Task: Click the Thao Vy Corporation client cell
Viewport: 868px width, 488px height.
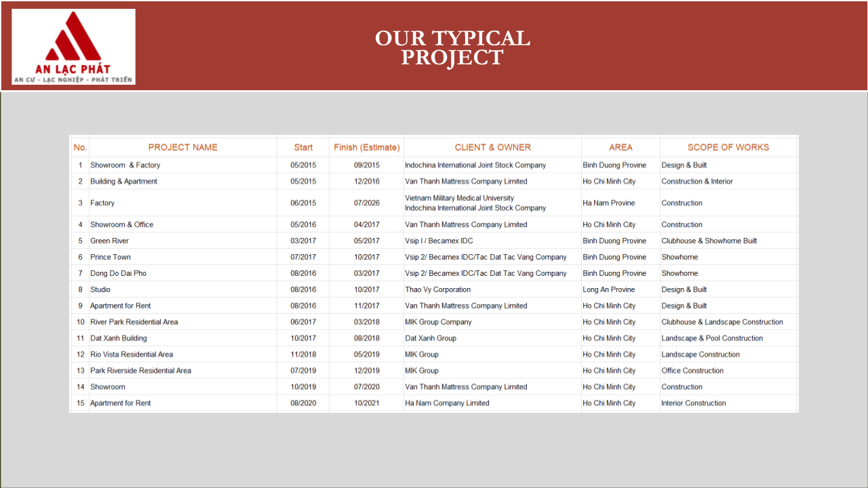Action: click(x=437, y=290)
